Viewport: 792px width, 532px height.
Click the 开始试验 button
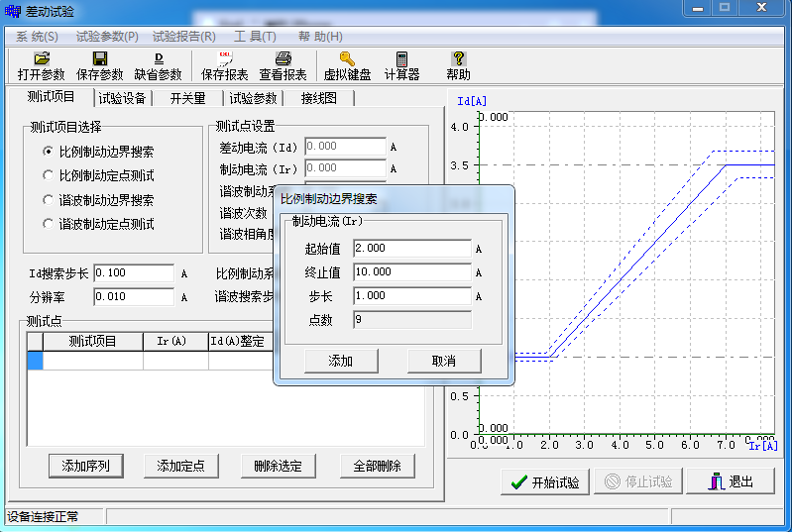(545, 482)
